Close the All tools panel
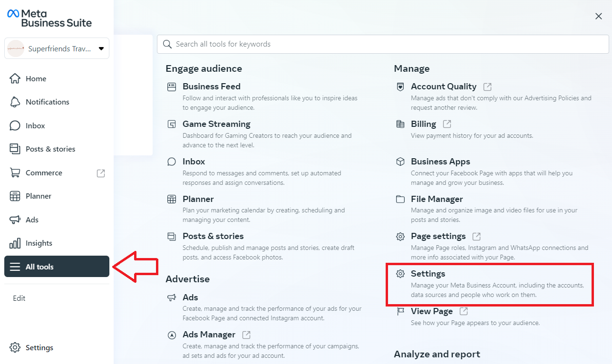Viewport: 612px width, 364px height. (599, 17)
